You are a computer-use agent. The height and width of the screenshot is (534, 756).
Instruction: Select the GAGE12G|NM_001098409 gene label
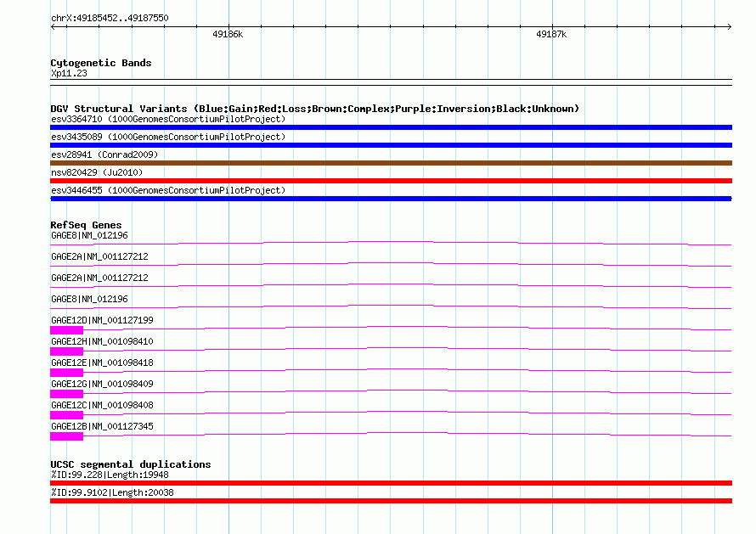coord(102,384)
